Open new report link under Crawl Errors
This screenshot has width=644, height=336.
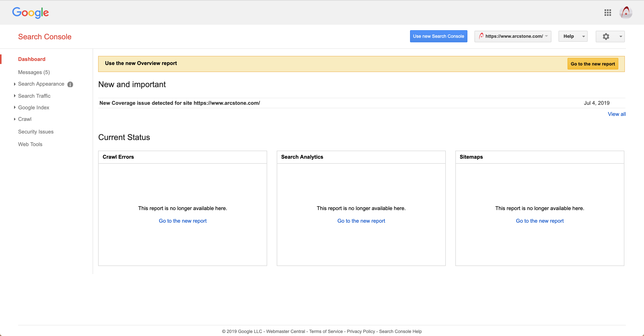pyautogui.click(x=183, y=221)
